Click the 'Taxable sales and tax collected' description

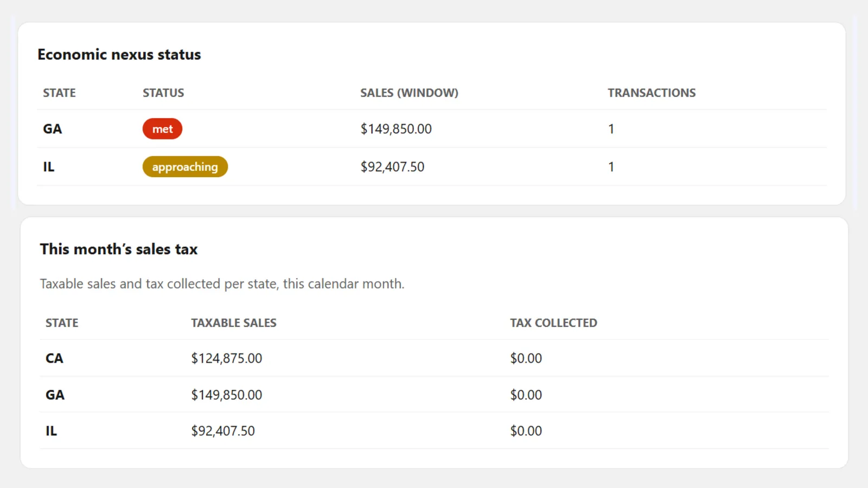click(222, 284)
